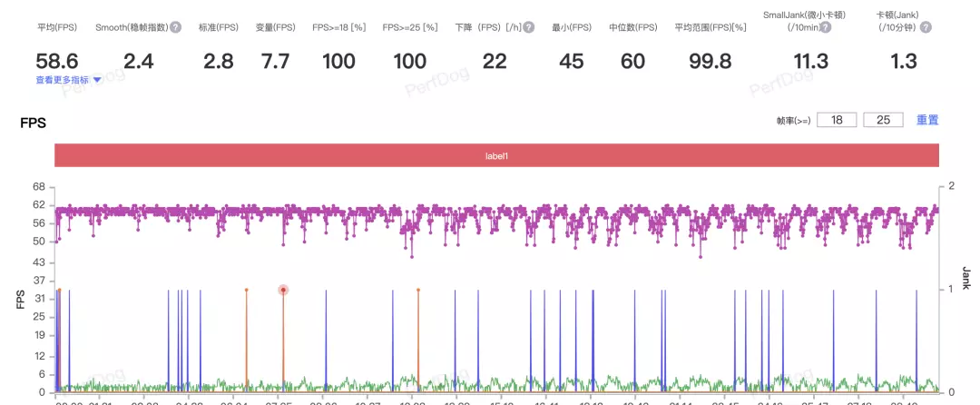Expand 查看更多指标 dropdown arrow
Image resolution: width=980 pixels, height=405 pixels.
pyautogui.click(x=97, y=80)
